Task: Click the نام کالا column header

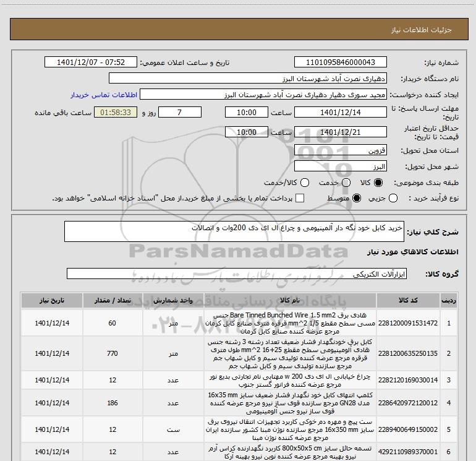Action: click(290, 301)
